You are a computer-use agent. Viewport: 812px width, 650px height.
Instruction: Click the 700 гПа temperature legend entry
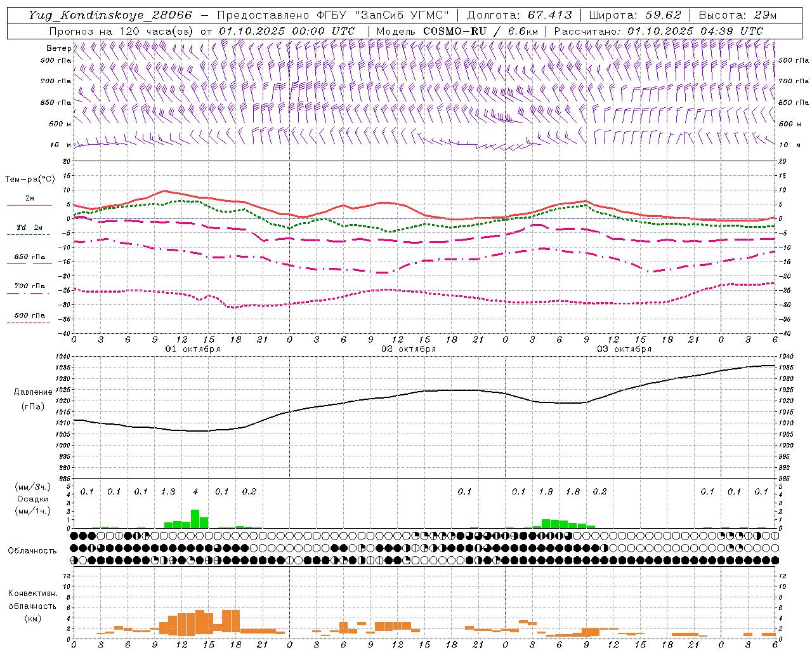pyautogui.click(x=29, y=288)
